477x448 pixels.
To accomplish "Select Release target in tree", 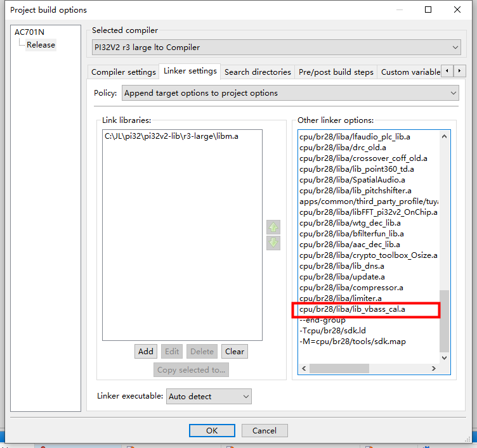I will click(x=41, y=45).
